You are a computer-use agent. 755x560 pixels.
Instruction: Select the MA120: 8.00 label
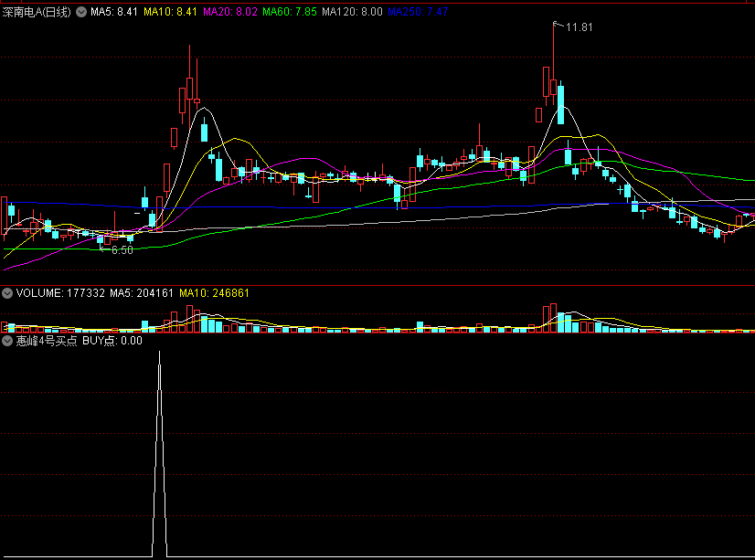[x=352, y=12]
